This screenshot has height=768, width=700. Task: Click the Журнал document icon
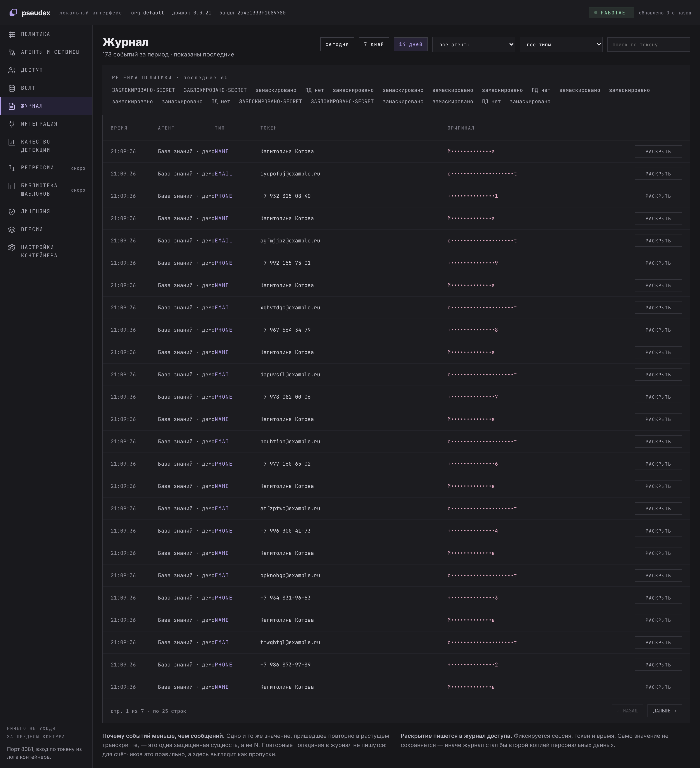coord(12,106)
